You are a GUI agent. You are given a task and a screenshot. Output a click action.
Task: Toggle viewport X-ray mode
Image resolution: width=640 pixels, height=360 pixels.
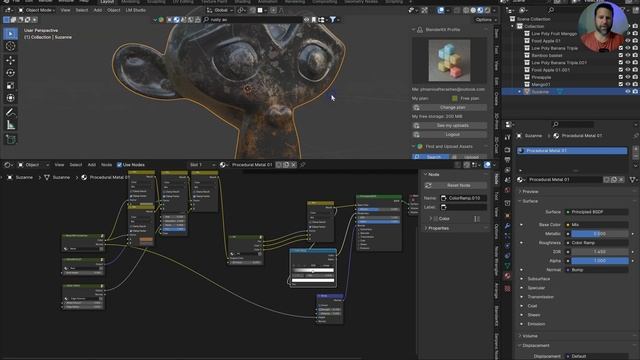coord(457,10)
